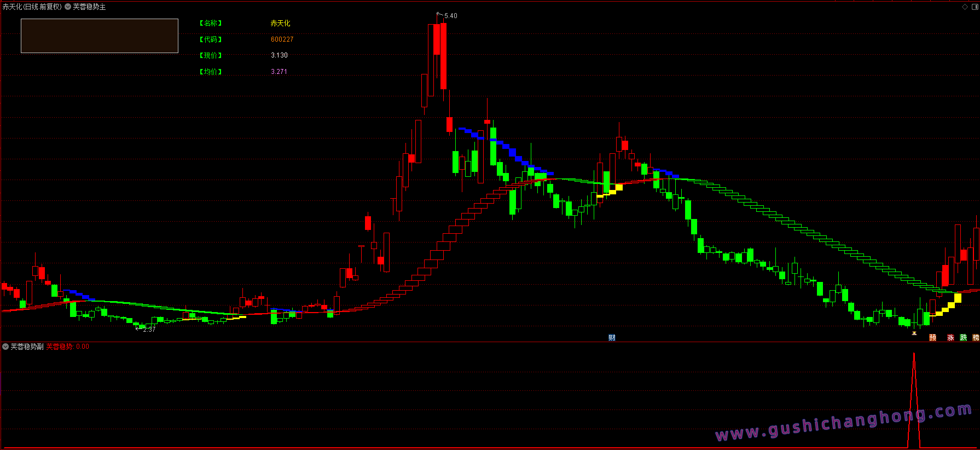Image resolution: width=980 pixels, height=450 pixels.
Task: Click the 2.37 low price label
Action: 149,330
